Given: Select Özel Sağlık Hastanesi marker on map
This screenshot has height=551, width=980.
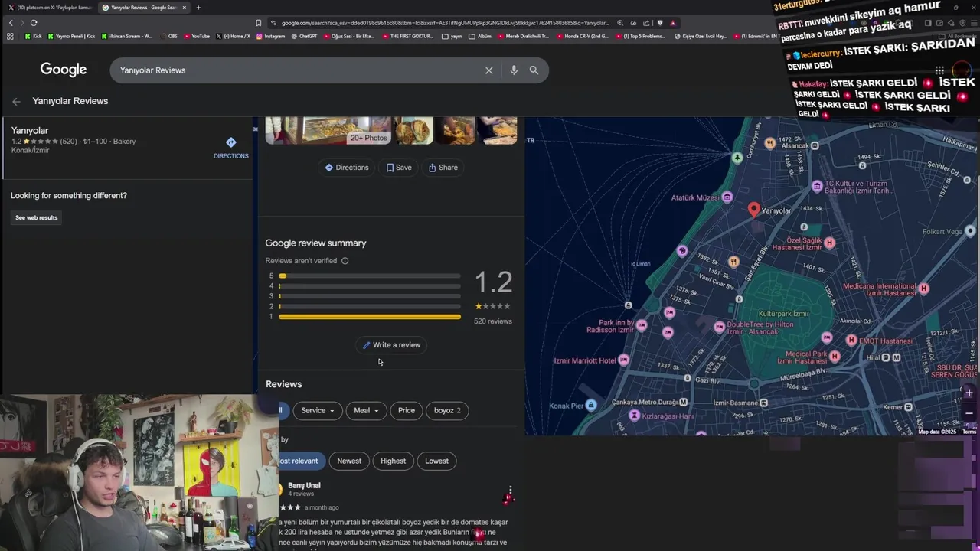Looking at the screenshot, I should (x=829, y=243).
